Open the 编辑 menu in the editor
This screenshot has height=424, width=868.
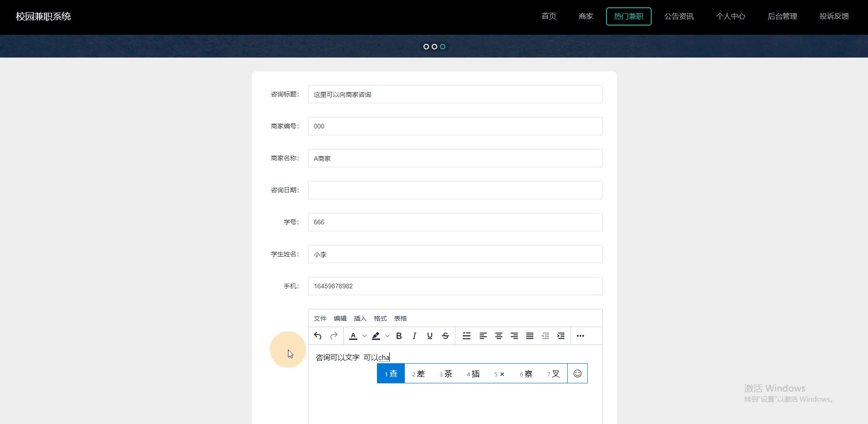(340, 318)
